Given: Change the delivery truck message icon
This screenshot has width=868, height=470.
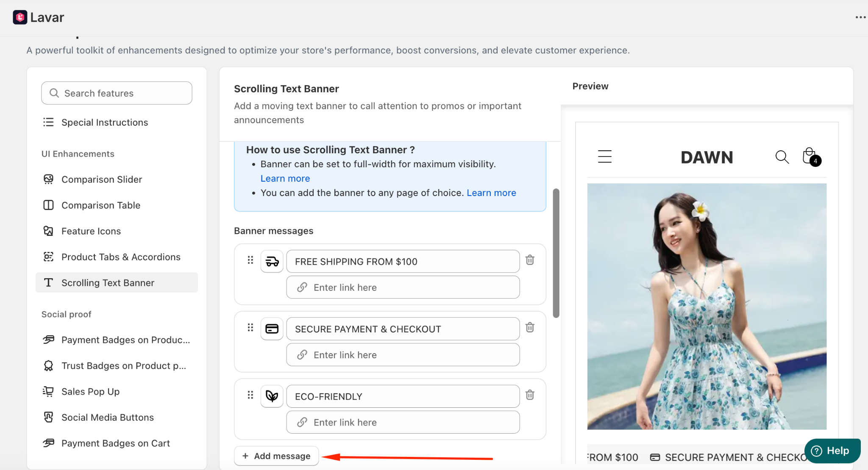Looking at the screenshot, I should tap(272, 262).
